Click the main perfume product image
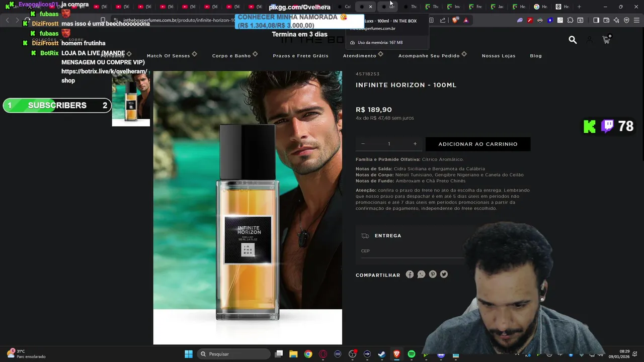This screenshot has width=644, height=362. click(x=248, y=208)
